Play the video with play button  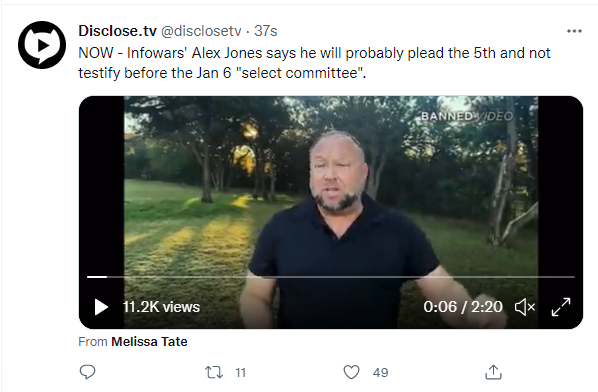point(101,307)
